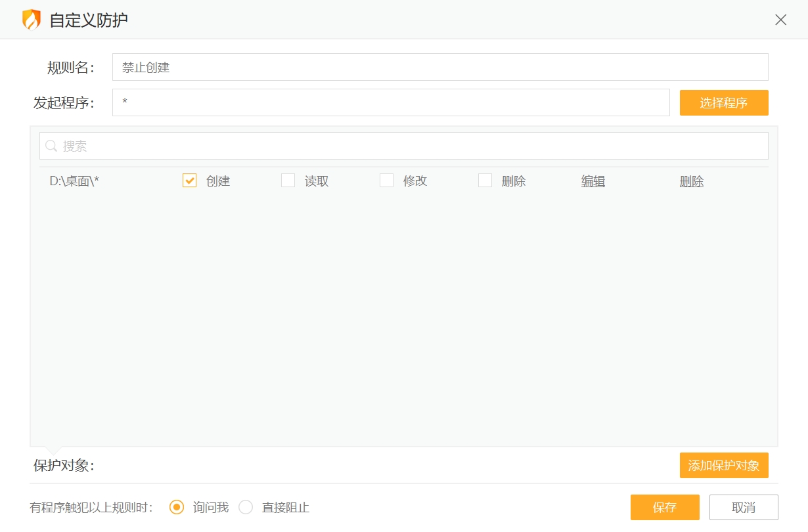808x532 pixels.
Task: Uncheck the 创建 checkbox
Action: (189, 180)
